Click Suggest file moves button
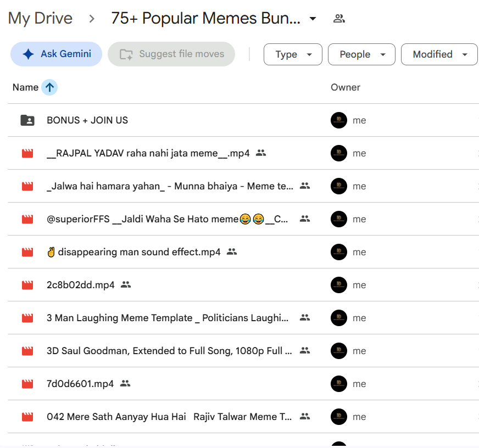The image size is (479, 448). coord(171,54)
